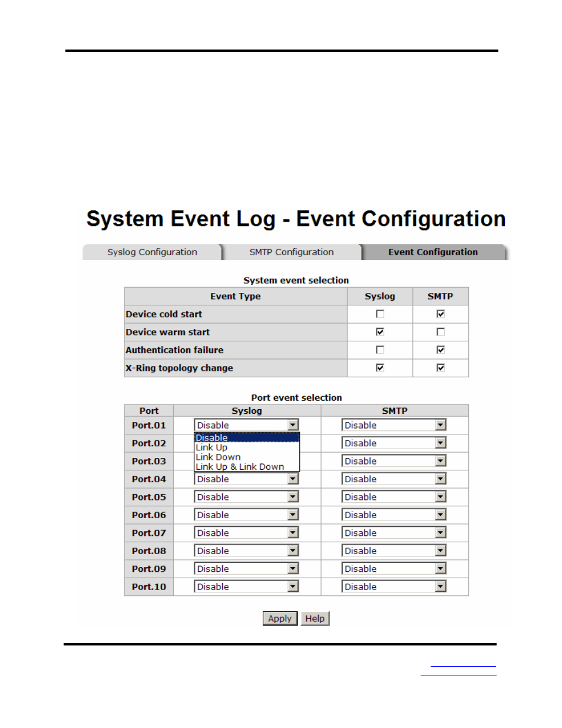This screenshot has height=728, width=562.
Task: Check Syslog for Authentication failure
Action: pos(380,350)
